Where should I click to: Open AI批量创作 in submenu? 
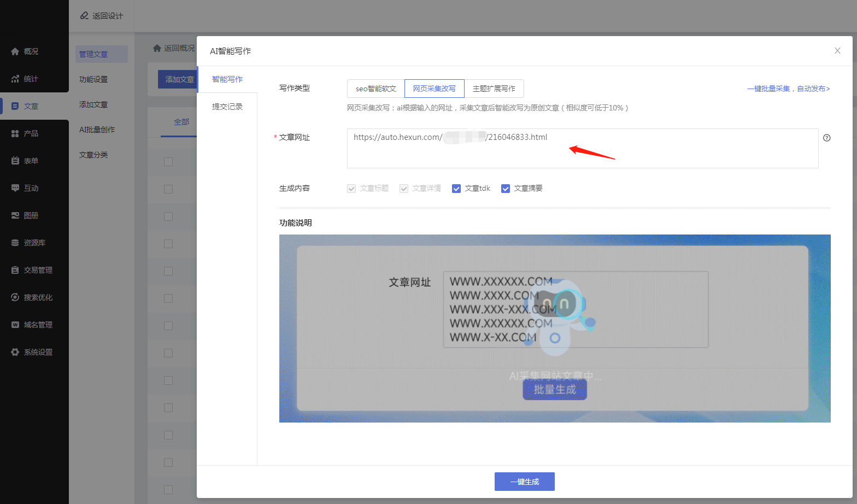pyautogui.click(x=97, y=130)
